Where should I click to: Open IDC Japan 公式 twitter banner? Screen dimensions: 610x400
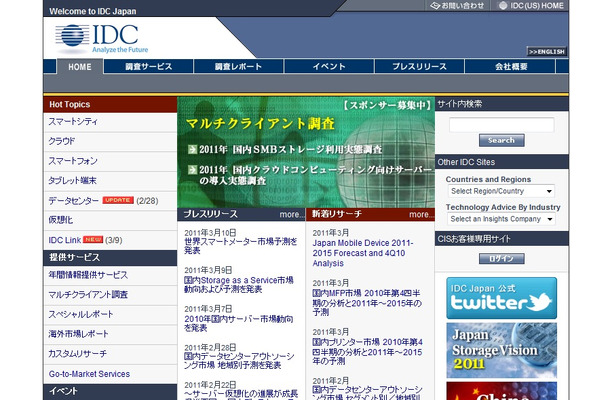(501, 298)
